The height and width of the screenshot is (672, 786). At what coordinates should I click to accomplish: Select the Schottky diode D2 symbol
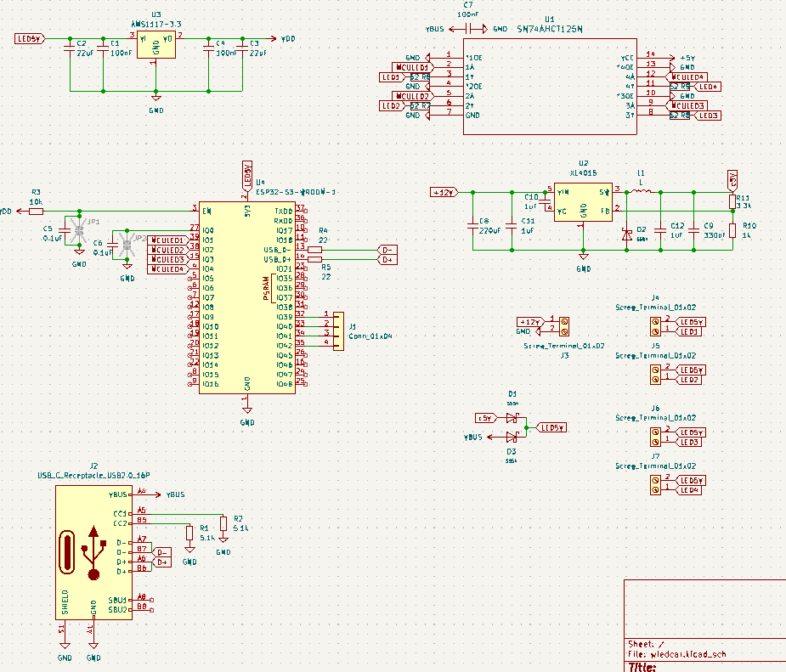click(626, 234)
